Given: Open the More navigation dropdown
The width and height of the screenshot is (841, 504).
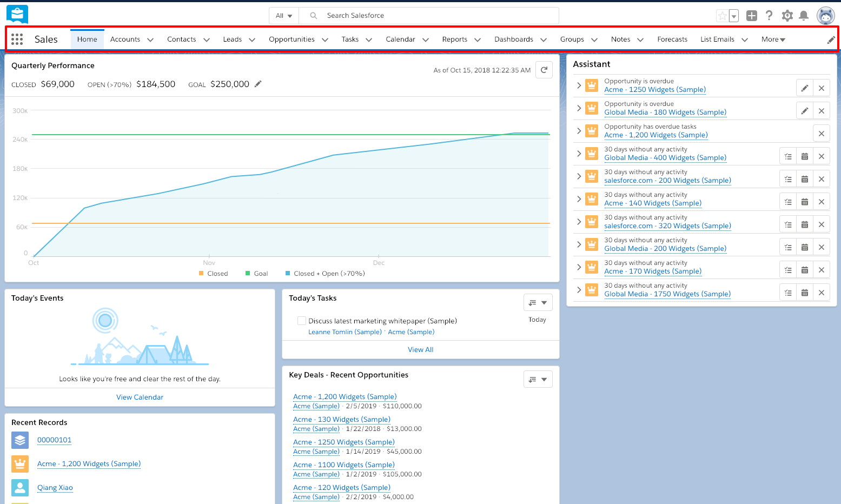Looking at the screenshot, I should click(x=773, y=39).
